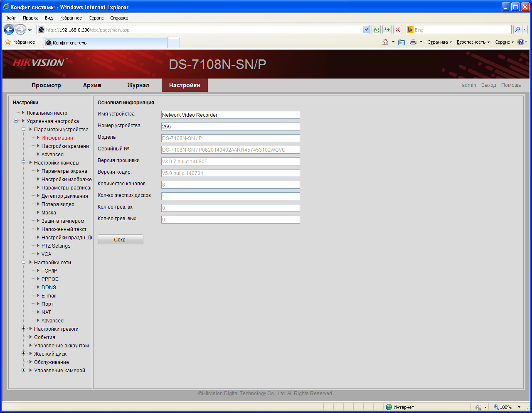Open E-mail network settings
Viewport: 532px width, 413px height.
point(49,295)
